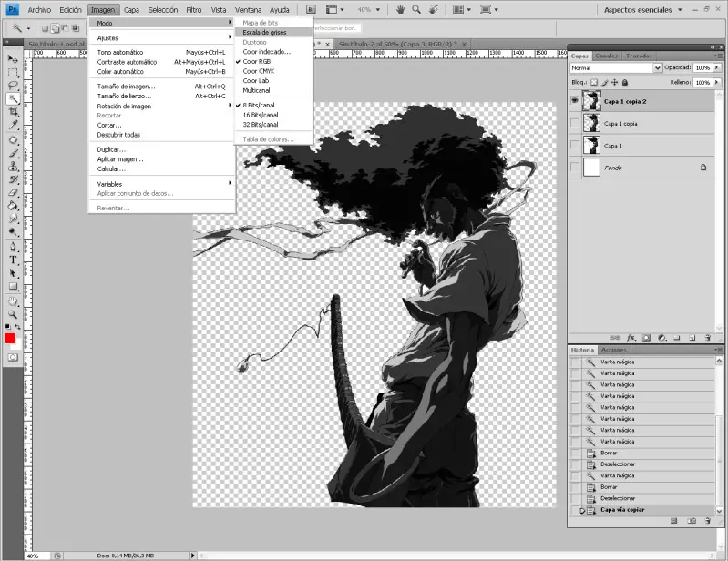
Task: Select the History Brush tool
Action: 13,179
